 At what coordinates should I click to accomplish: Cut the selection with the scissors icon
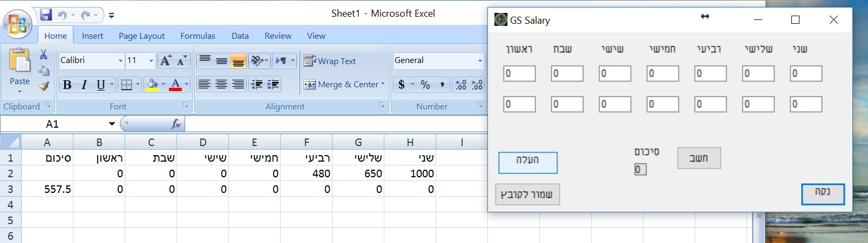[x=44, y=54]
